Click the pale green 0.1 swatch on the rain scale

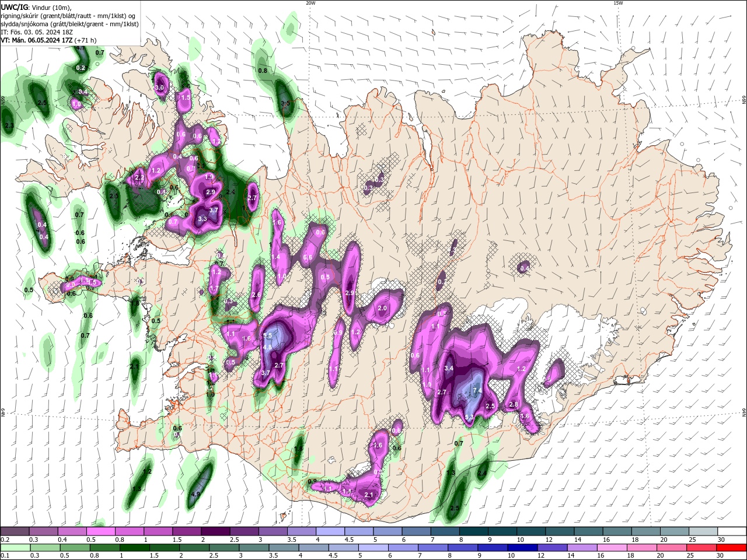[x=15, y=548]
